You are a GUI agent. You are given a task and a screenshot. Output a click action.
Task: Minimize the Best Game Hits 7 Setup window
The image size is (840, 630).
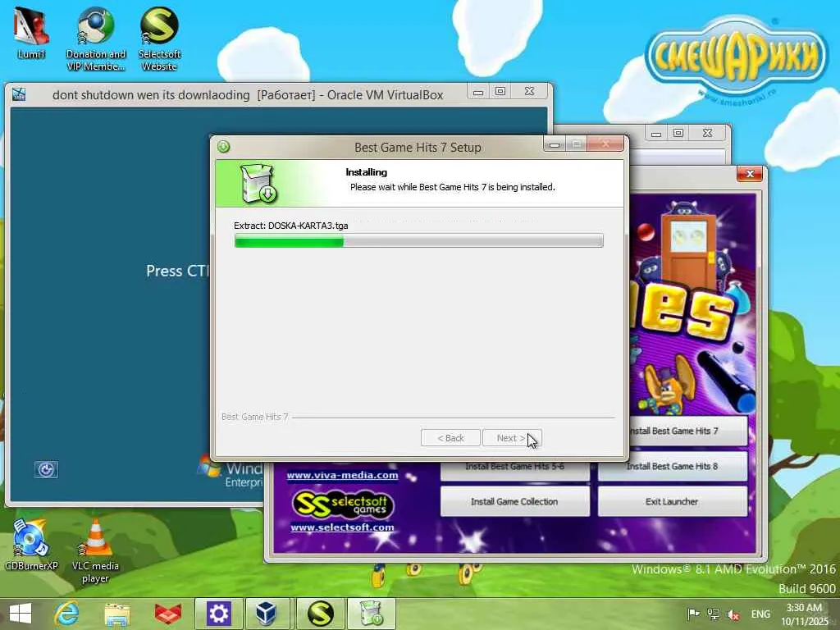tap(555, 144)
